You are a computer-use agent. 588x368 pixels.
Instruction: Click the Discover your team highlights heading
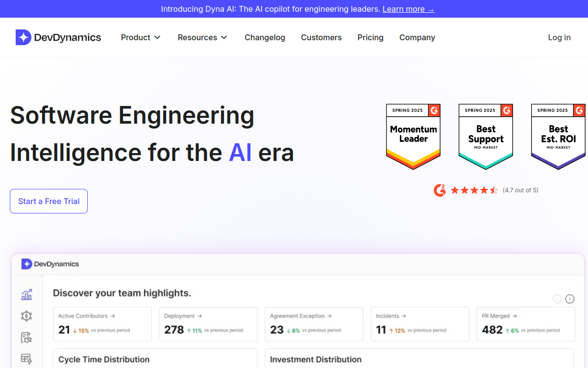[x=122, y=293]
